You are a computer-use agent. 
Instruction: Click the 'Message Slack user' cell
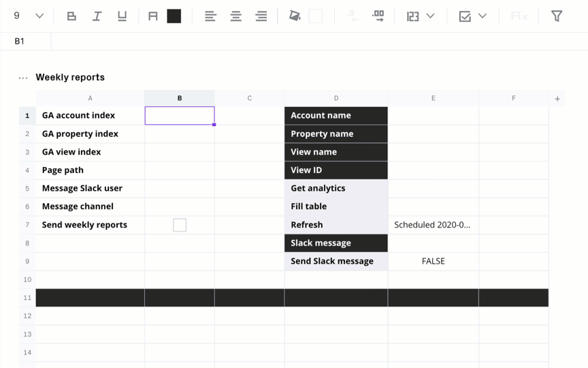90,189
